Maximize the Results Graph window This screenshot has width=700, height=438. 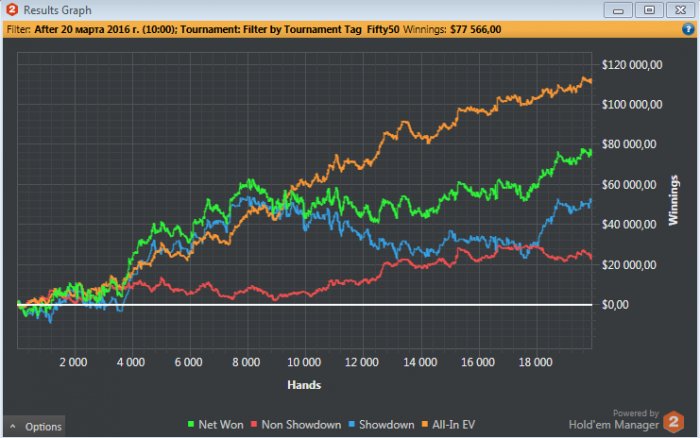point(649,10)
